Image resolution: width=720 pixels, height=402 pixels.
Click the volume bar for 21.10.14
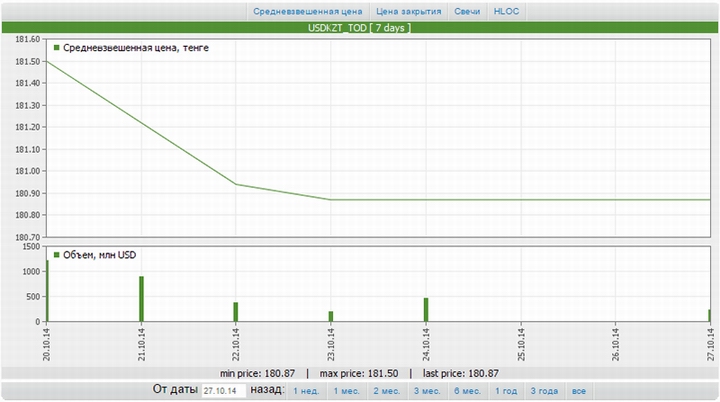click(141, 299)
